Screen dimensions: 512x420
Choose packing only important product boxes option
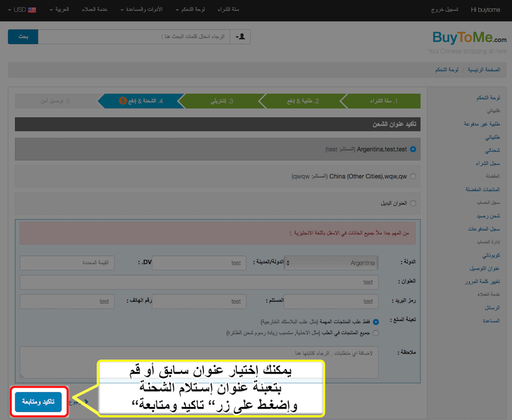(376, 322)
